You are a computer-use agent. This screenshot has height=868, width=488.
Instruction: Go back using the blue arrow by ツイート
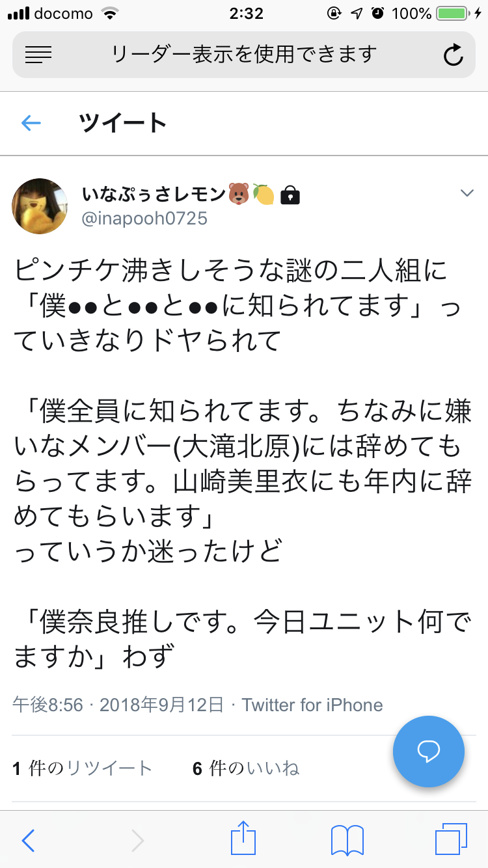(31, 123)
